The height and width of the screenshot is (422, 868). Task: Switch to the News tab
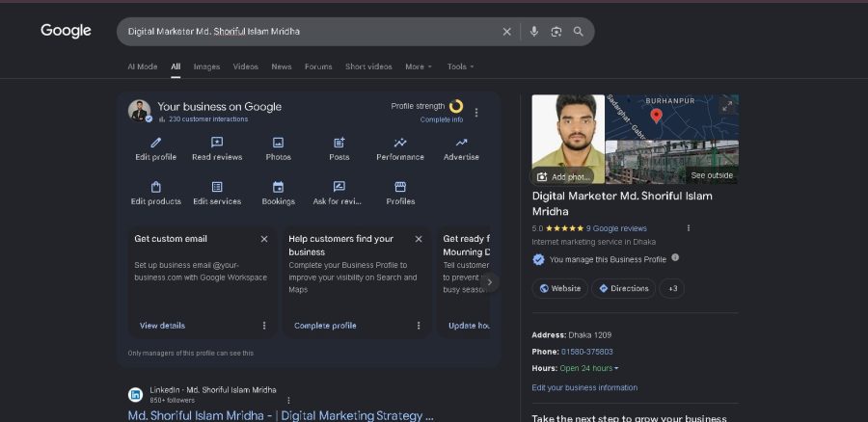tap(282, 66)
